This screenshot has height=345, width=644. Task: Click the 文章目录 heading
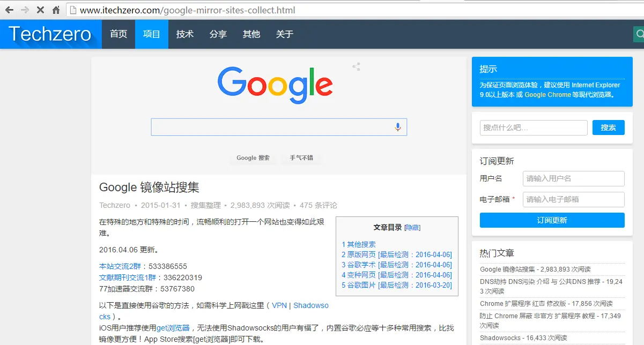[x=388, y=227]
